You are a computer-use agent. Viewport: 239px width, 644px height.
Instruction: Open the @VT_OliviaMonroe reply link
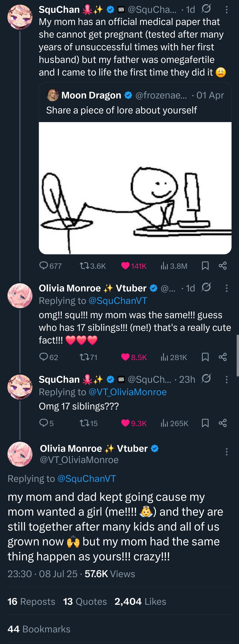[127, 392]
